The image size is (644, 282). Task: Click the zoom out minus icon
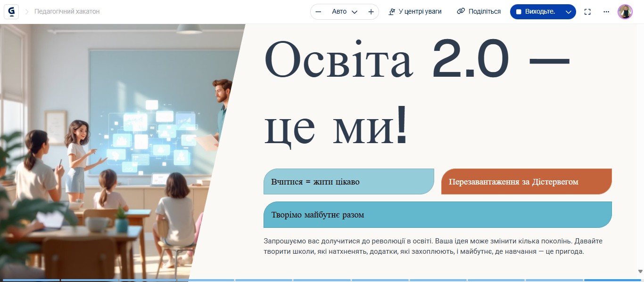[x=318, y=12]
